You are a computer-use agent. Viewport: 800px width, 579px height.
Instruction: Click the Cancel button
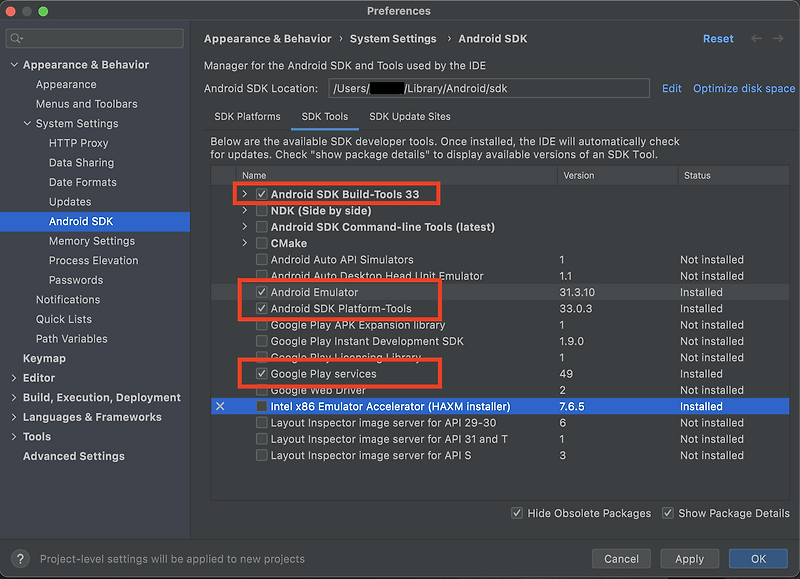click(x=621, y=559)
